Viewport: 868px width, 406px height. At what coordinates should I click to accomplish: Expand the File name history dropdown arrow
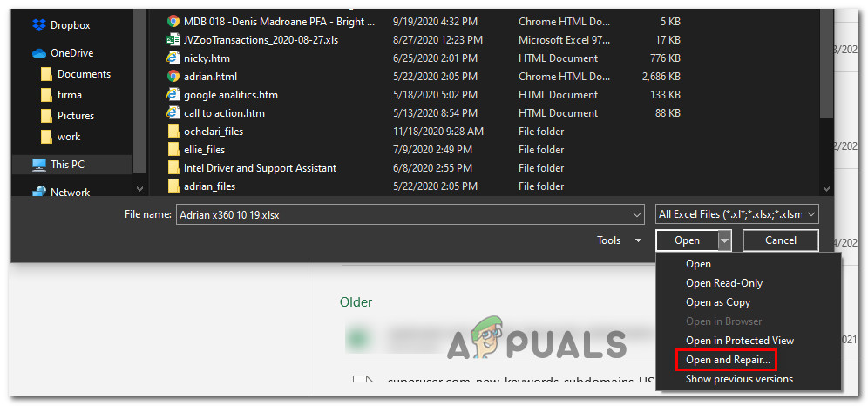click(x=636, y=214)
